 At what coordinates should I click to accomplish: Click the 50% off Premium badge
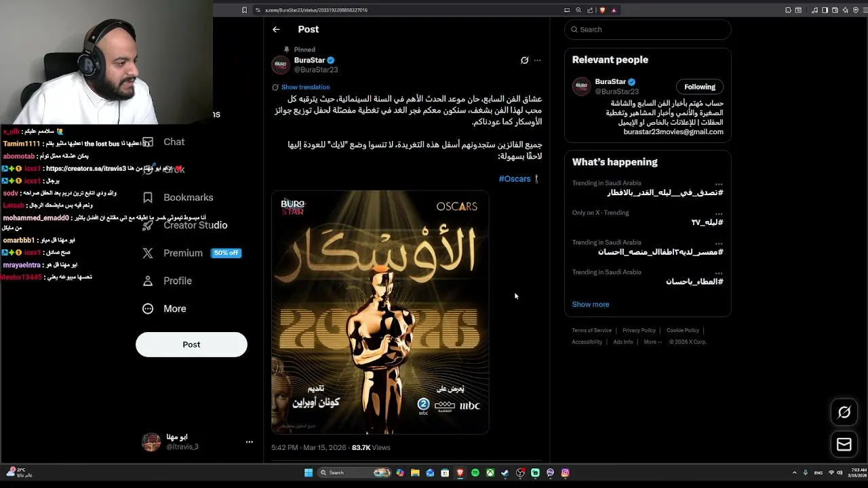[x=226, y=253]
